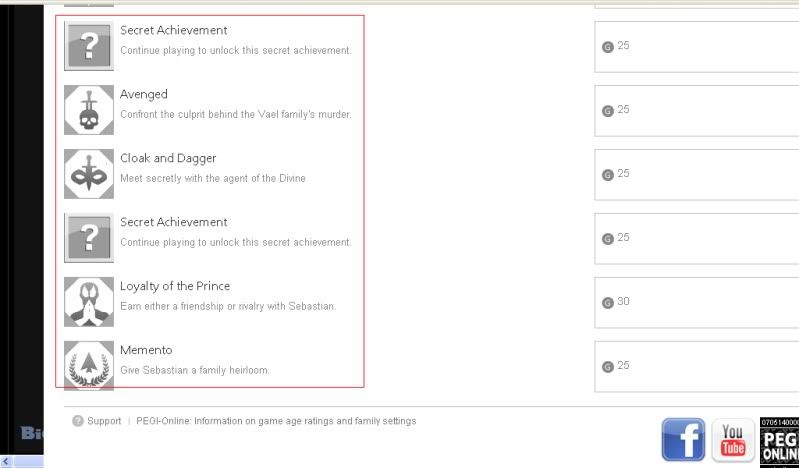The image size is (799, 468).
Task: Click the horizontal scrollbar left arrow
Action: click(7, 461)
